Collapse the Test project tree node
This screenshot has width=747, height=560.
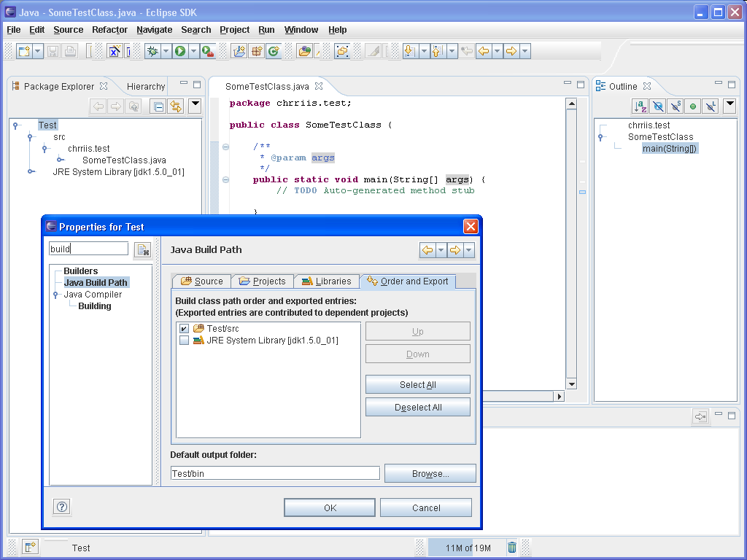(16, 125)
